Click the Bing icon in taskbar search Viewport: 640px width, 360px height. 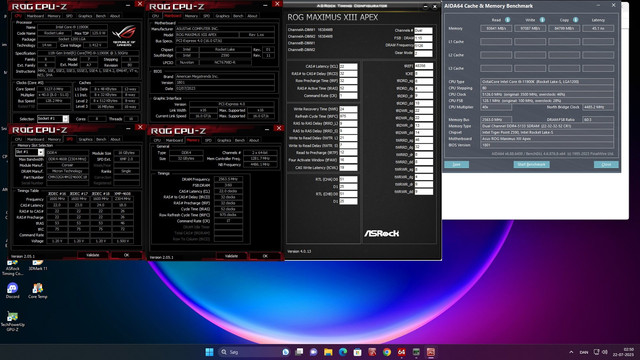tap(285, 352)
